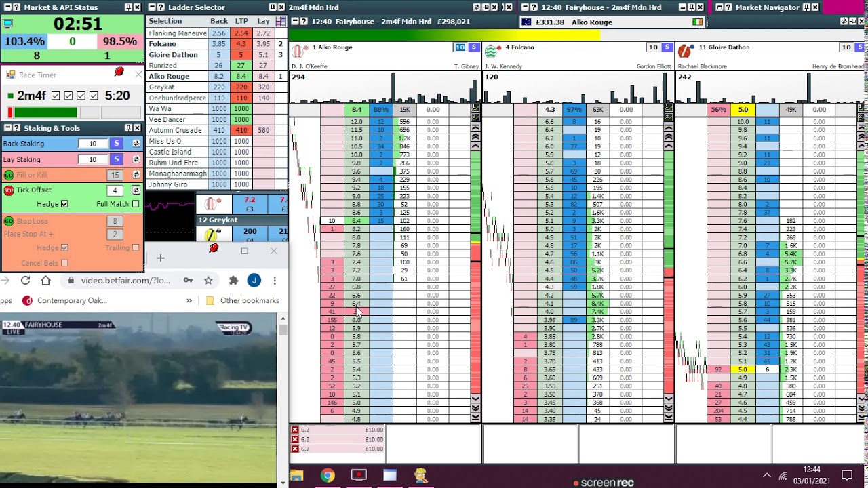The width and height of the screenshot is (868, 488).
Task: Open the notifications icon in system tray
Action: [x=847, y=475]
